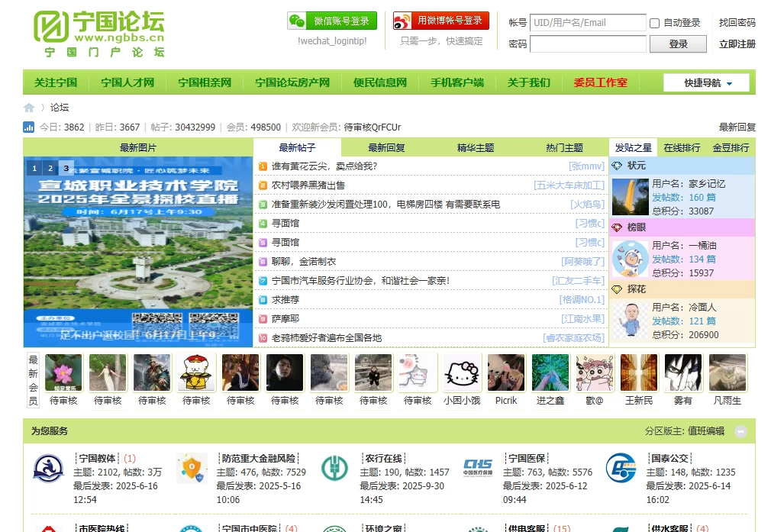Viewport: 771px width, 532px height.
Task: Collapse the 为您服务 section
Action: (740, 431)
